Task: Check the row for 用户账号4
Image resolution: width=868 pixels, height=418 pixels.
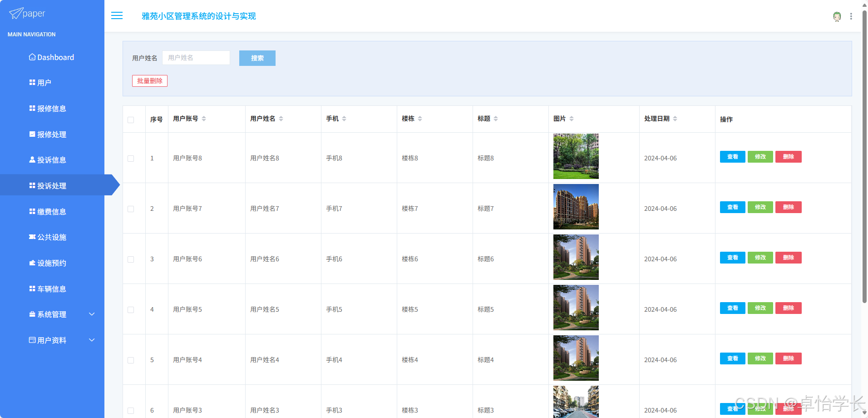Action: point(131,360)
